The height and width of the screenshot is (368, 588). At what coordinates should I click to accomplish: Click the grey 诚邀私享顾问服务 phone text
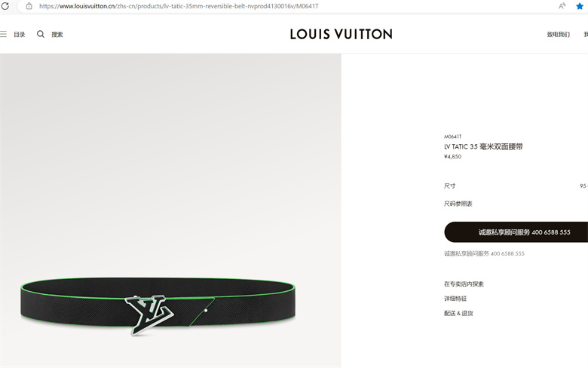[x=484, y=253]
